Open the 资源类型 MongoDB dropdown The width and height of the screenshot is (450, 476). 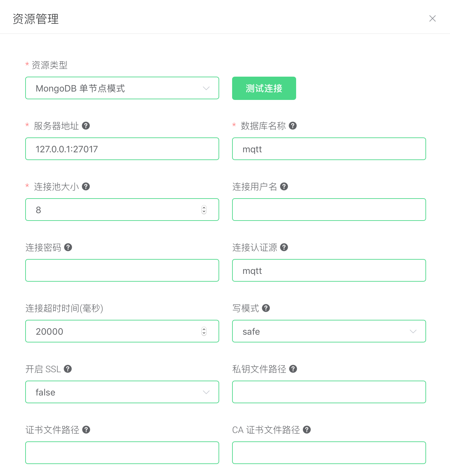click(122, 88)
